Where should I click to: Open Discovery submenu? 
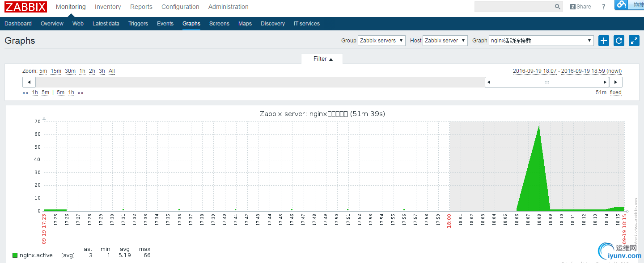273,24
